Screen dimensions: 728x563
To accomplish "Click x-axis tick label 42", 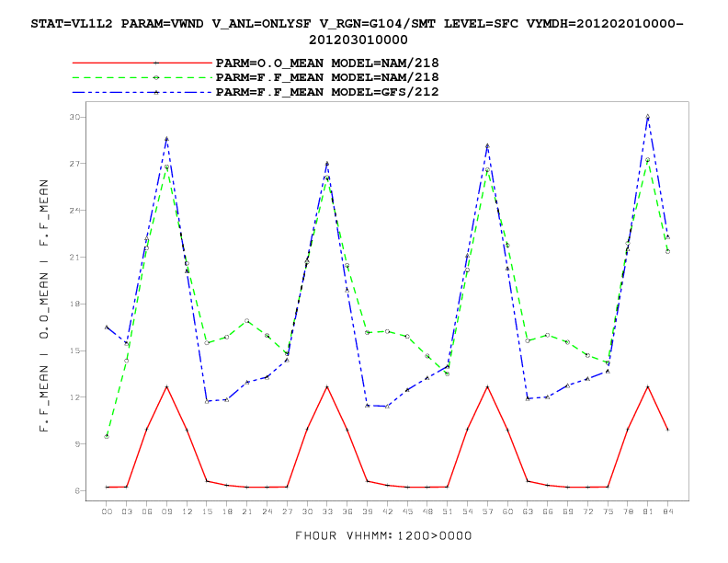I will click(387, 511).
